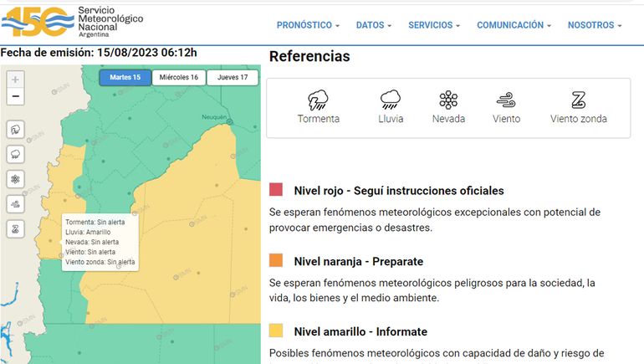Click the Lluvia reference icon

[391, 100]
